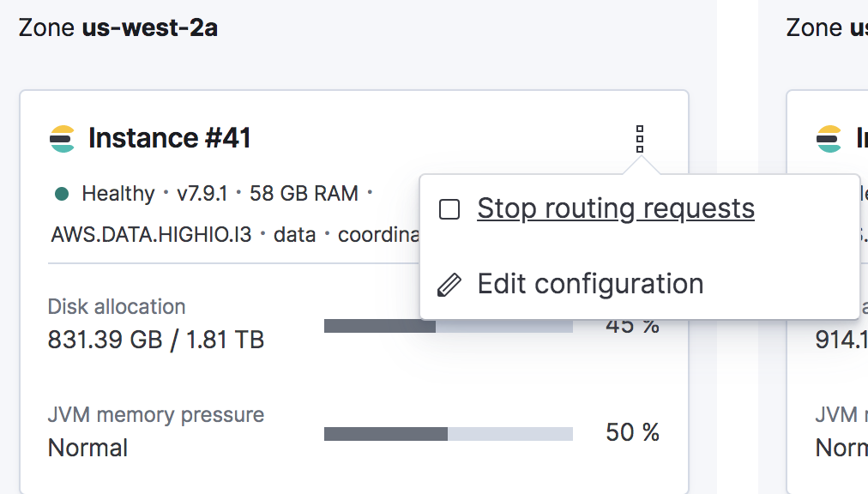Screen dimensions: 868x494
Task: Click the green Healthy status dot
Action: point(61,194)
